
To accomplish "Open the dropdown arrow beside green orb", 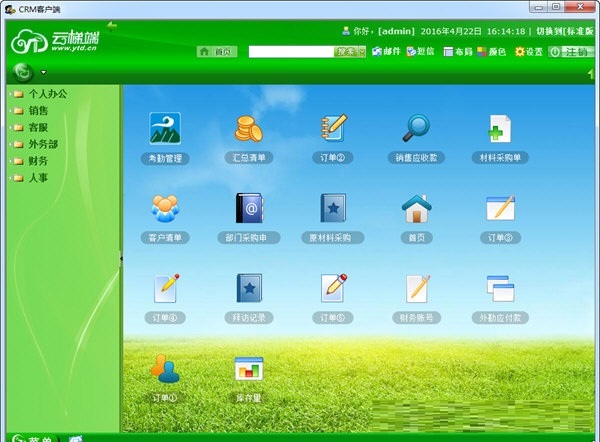I will pos(44,72).
